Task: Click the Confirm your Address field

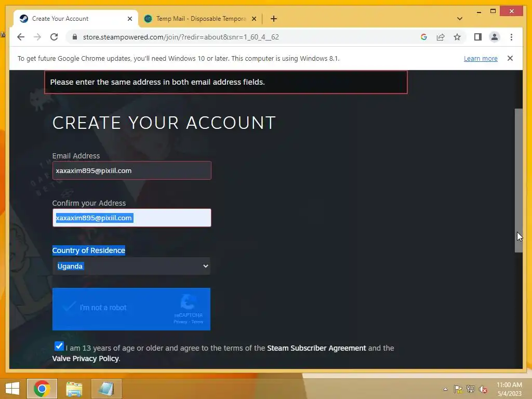Action: pos(131,218)
